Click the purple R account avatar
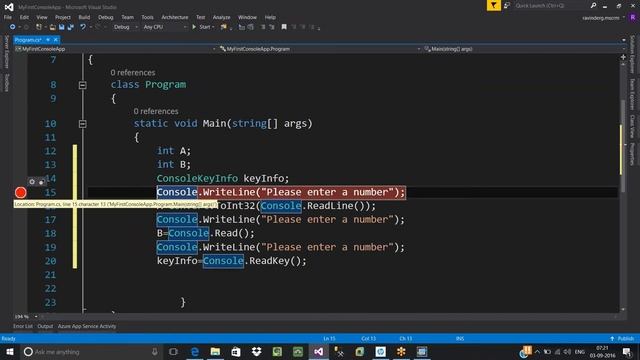640x360 pixels. [x=633, y=18]
